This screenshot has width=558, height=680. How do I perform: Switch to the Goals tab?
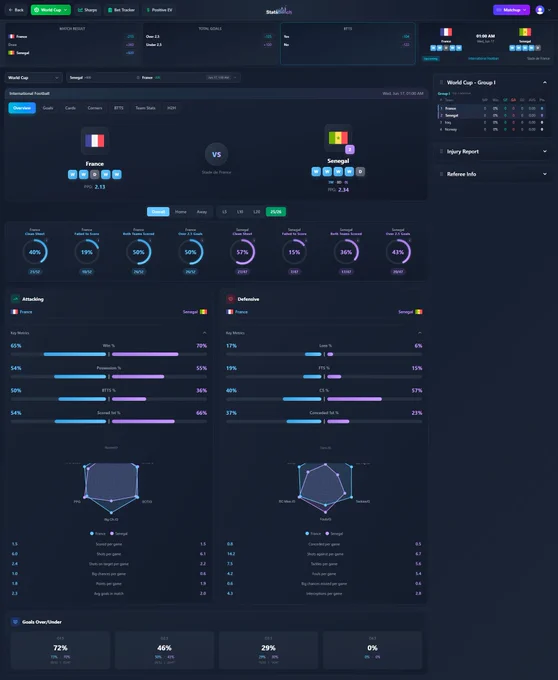pos(48,108)
